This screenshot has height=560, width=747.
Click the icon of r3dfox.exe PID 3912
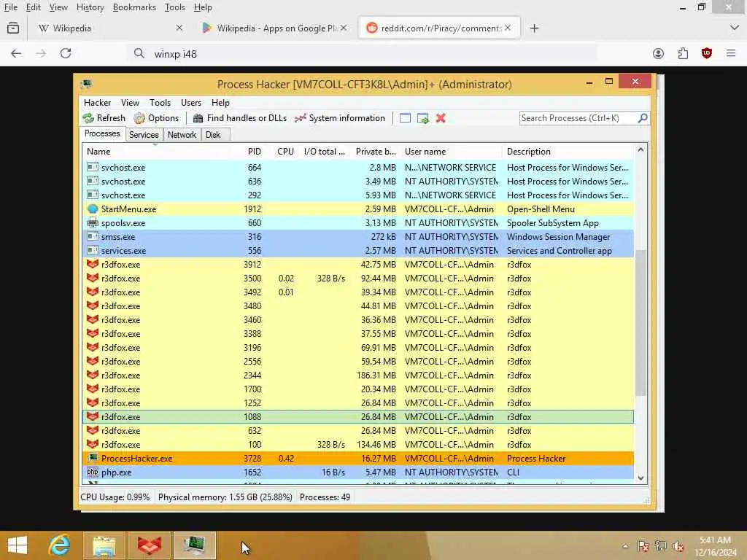point(93,264)
